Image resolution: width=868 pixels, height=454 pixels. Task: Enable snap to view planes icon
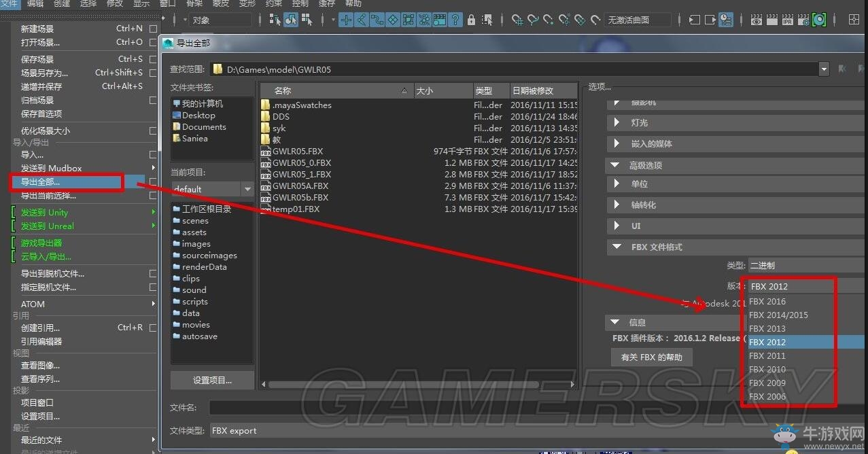pyautogui.click(x=580, y=20)
